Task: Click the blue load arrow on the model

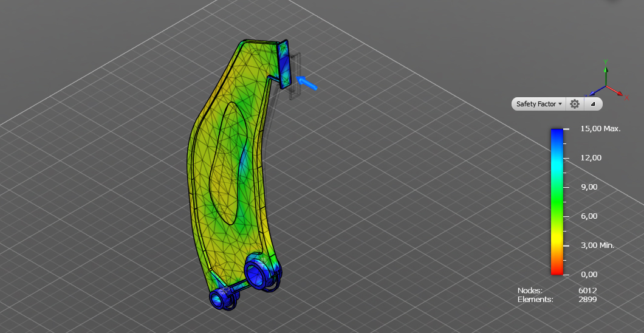Action: [x=307, y=83]
